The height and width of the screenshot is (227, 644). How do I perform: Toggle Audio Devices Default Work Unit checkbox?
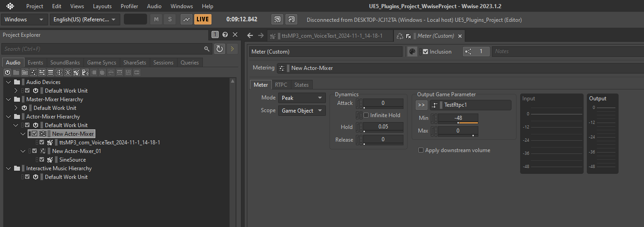27,91
